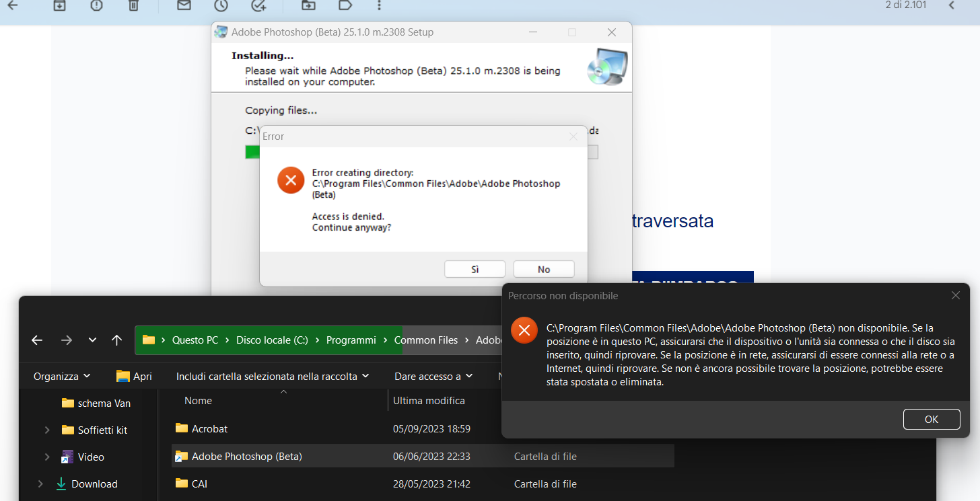Click email counter 2 di 2.101
This screenshot has height=501, width=980.
[906, 5]
